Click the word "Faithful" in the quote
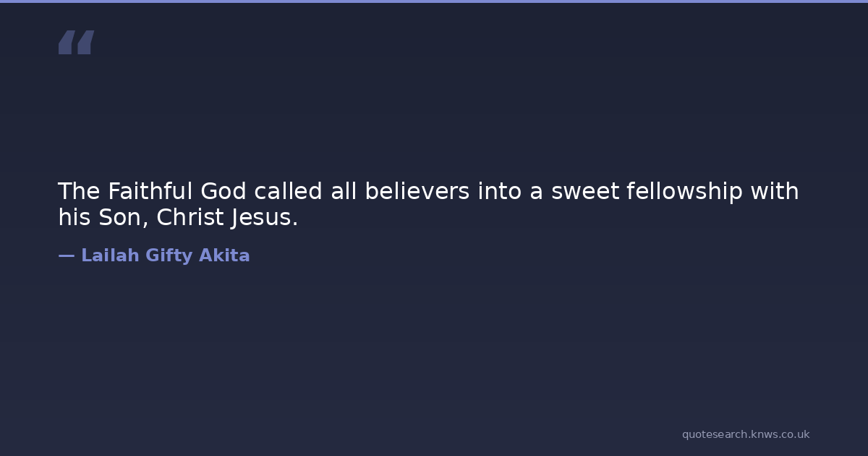The image size is (868, 456). point(150,192)
